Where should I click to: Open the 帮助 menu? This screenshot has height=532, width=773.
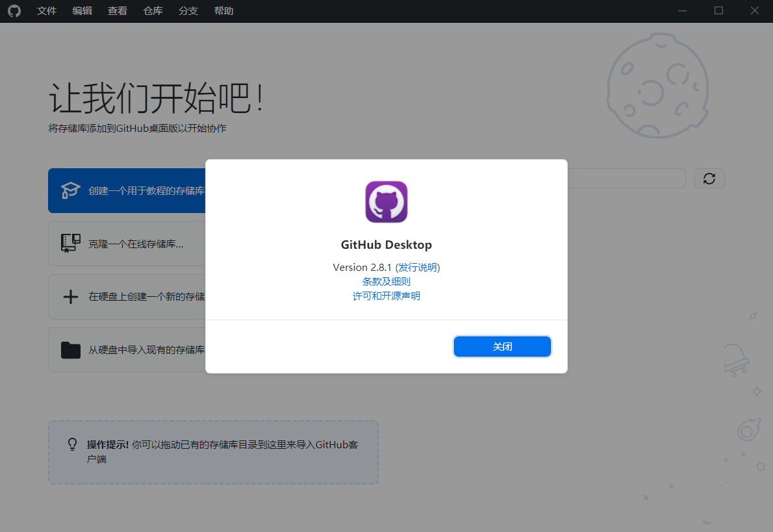[224, 11]
